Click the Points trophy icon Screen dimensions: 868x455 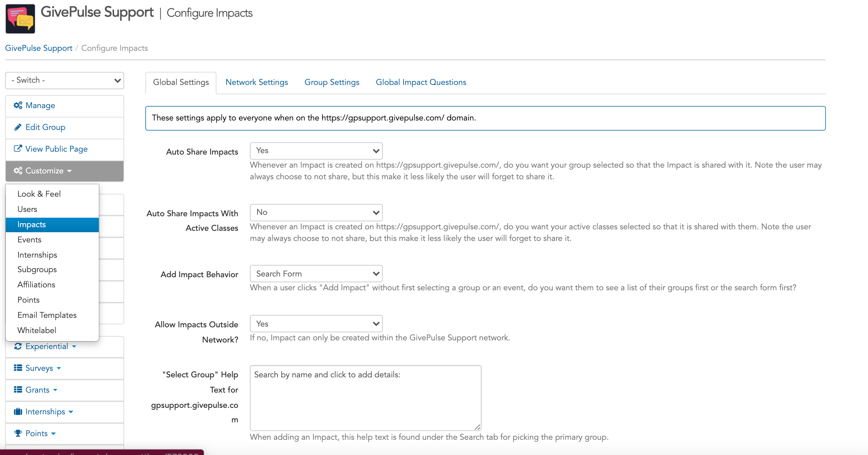(x=18, y=433)
